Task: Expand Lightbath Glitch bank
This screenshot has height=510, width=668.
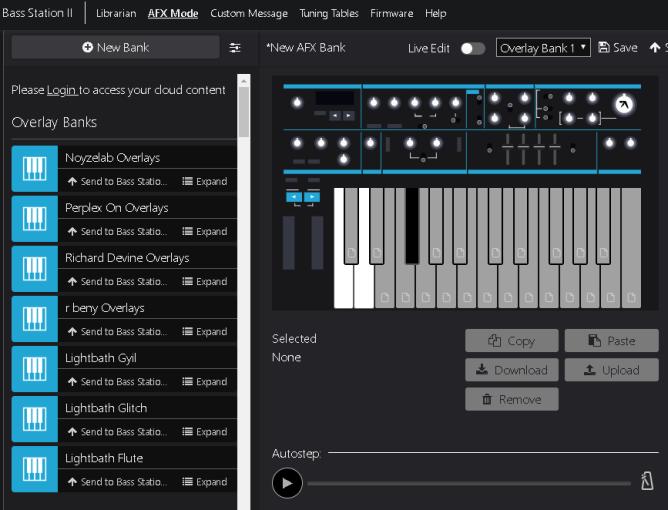Action: (204, 432)
